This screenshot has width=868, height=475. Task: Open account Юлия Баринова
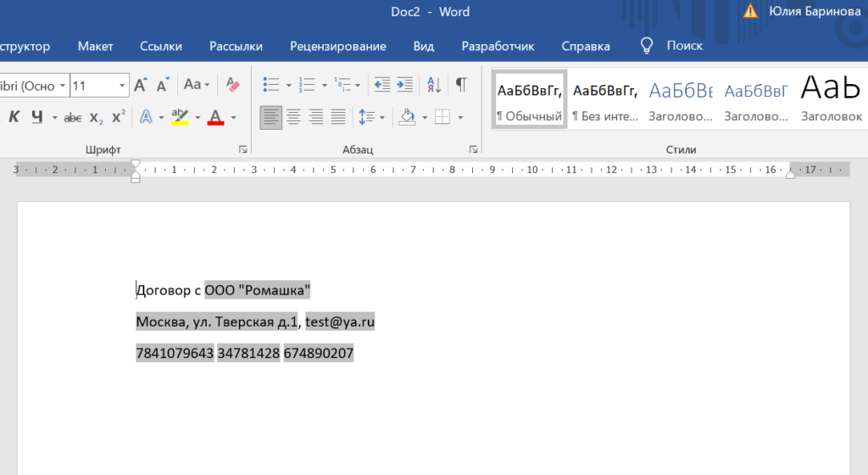(x=815, y=11)
